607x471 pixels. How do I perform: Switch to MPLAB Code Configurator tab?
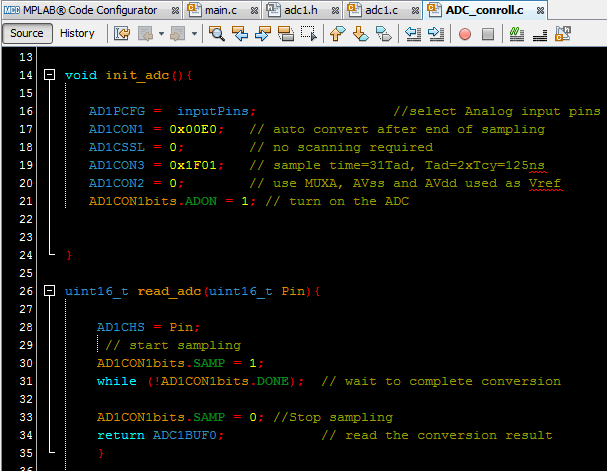[x=90, y=10]
